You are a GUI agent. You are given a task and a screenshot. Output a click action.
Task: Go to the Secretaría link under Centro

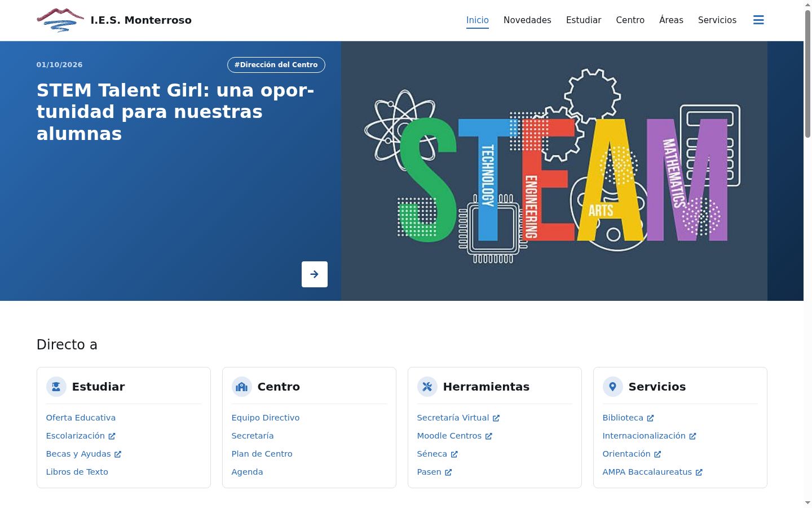click(x=253, y=436)
